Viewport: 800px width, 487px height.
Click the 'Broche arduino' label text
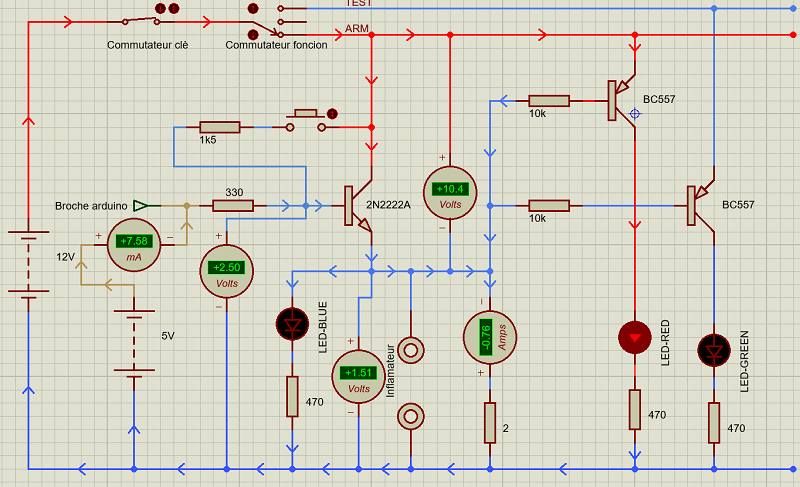[x=91, y=206]
